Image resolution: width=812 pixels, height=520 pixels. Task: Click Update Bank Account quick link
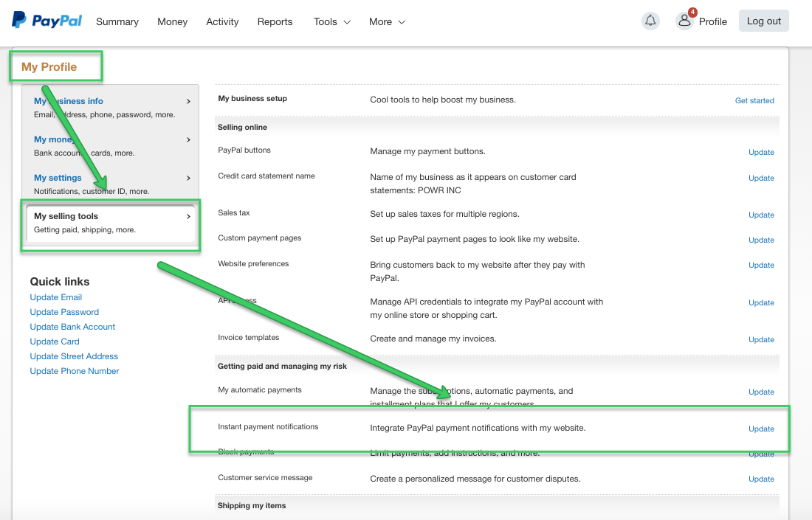(x=72, y=327)
